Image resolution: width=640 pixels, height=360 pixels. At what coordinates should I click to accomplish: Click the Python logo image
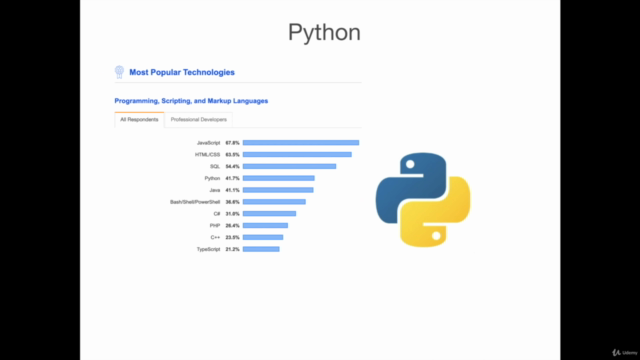click(x=423, y=200)
